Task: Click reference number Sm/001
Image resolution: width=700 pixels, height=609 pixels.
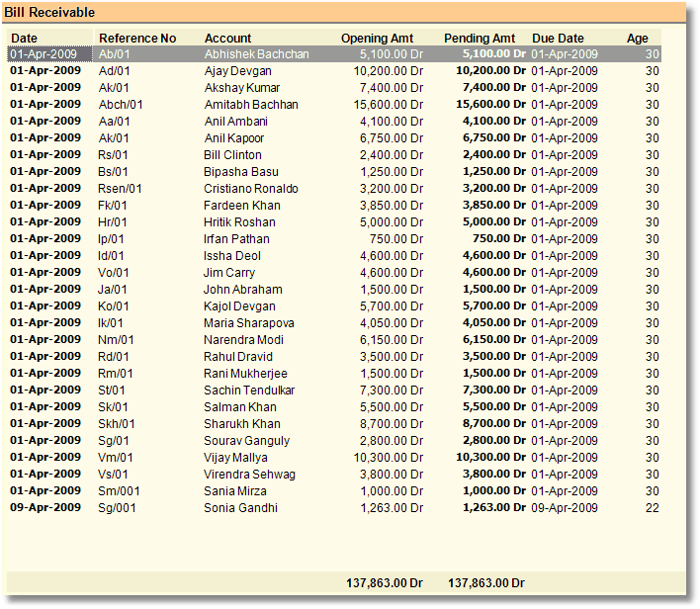Action: coord(119,491)
